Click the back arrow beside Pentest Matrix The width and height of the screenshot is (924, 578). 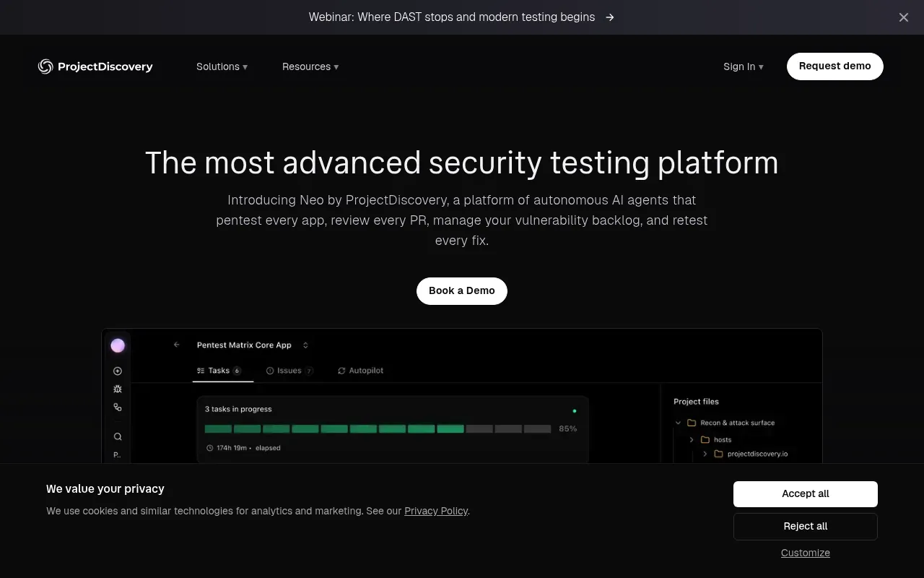coord(177,345)
